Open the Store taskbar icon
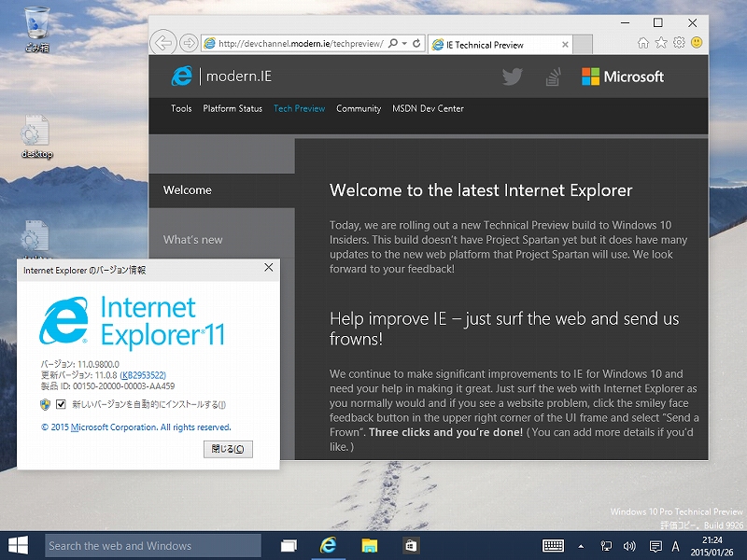Image resolution: width=747 pixels, height=560 pixels. tap(411, 546)
